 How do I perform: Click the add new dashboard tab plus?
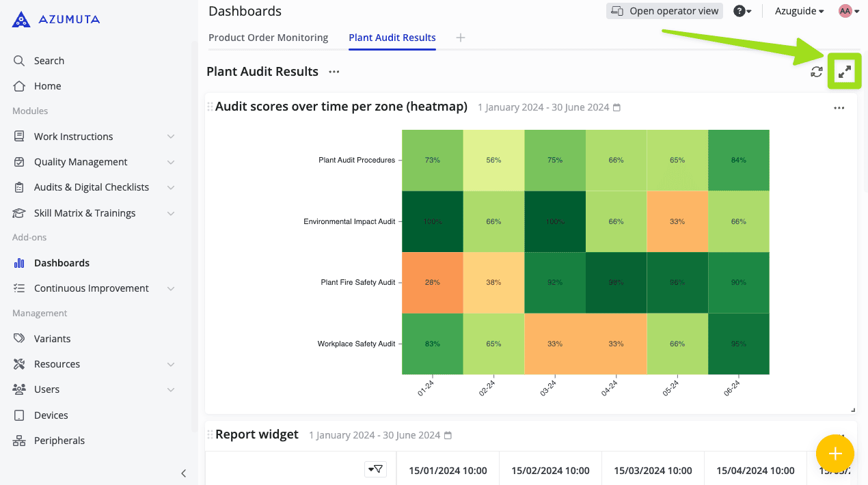(461, 38)
